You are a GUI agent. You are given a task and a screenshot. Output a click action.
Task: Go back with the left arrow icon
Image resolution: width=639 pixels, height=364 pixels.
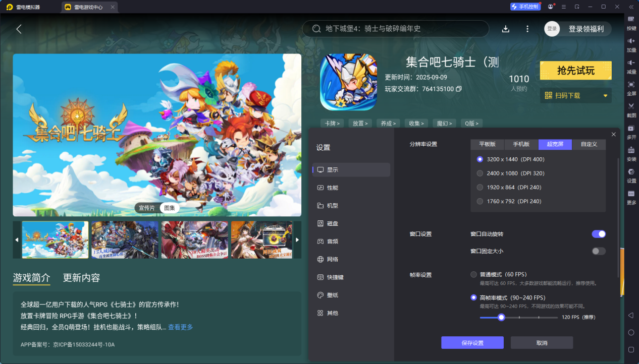19,29
